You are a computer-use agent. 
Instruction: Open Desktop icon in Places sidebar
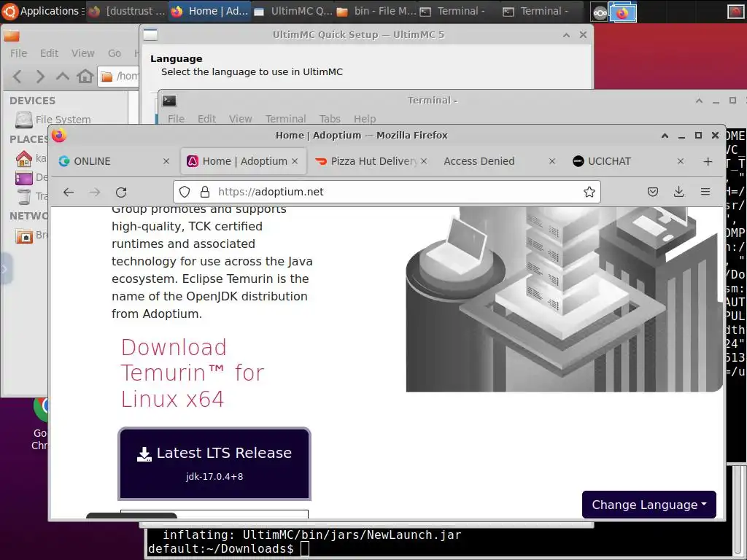(23, 178)
